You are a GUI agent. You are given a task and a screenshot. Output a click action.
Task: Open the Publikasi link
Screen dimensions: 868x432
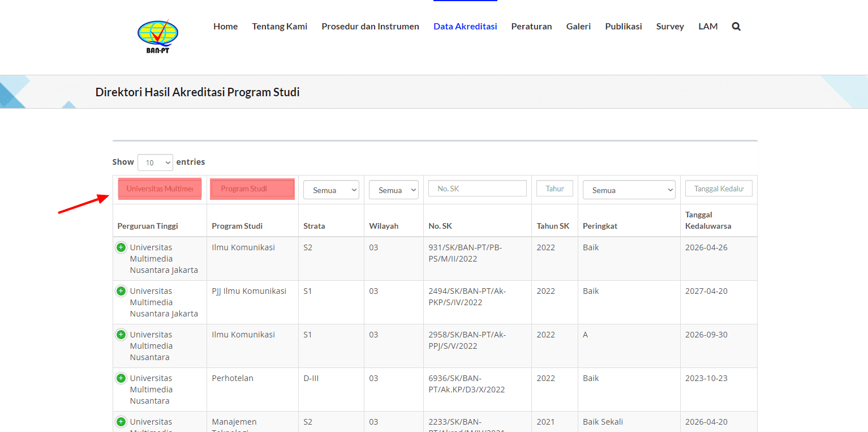pos(623,27)
